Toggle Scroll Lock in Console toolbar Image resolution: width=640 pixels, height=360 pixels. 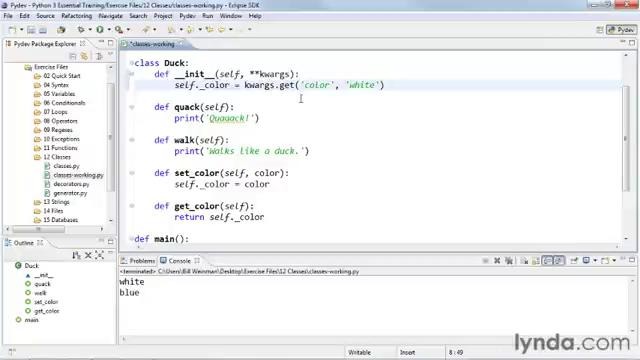536,260
